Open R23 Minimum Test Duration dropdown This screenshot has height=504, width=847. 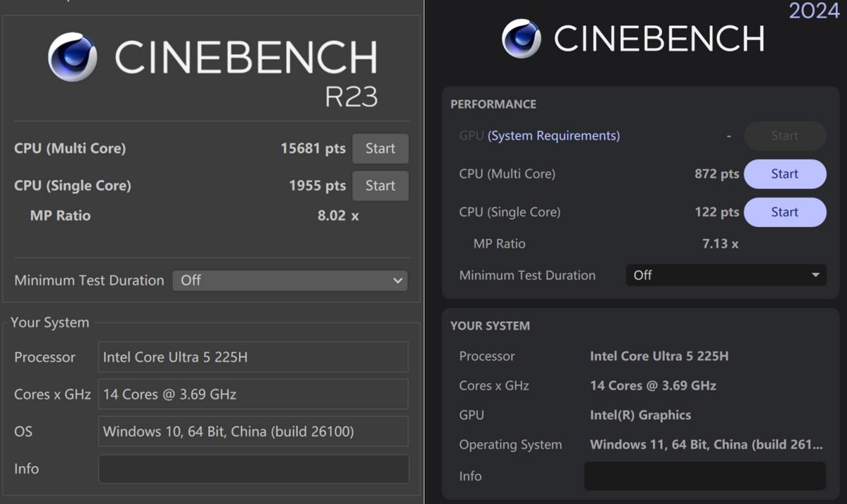click(290, 280)
